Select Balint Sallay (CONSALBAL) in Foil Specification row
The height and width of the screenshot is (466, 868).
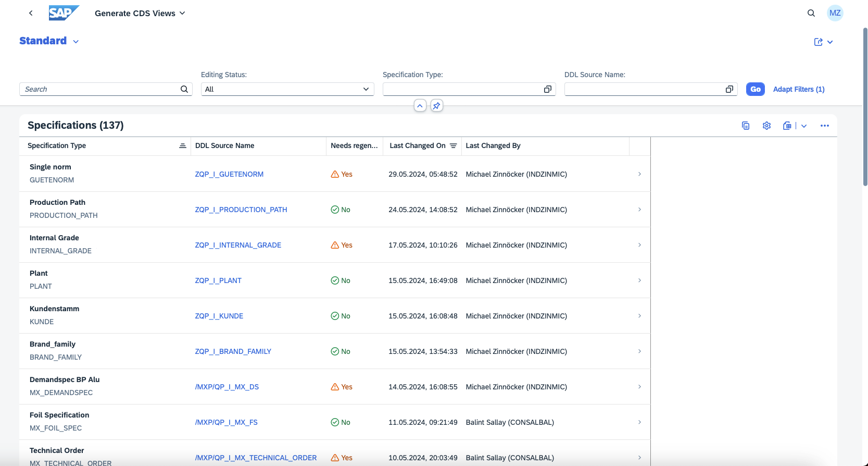510,422
